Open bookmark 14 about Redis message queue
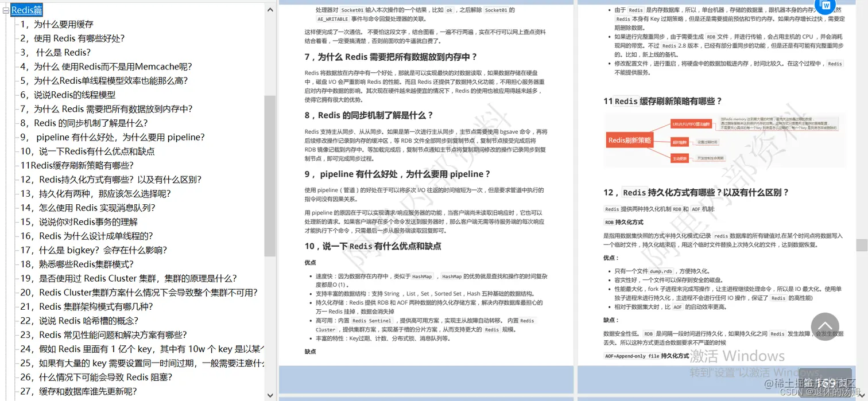 (87, 208)
